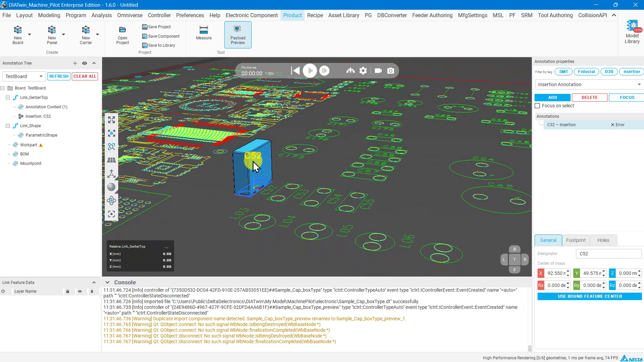Click the ADD annotation button
The image size is (644, 362).
click(x=552, y=98)
